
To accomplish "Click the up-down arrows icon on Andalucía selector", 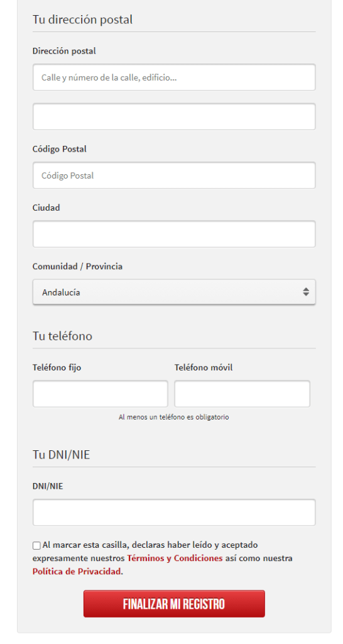I will pos(306,292).
